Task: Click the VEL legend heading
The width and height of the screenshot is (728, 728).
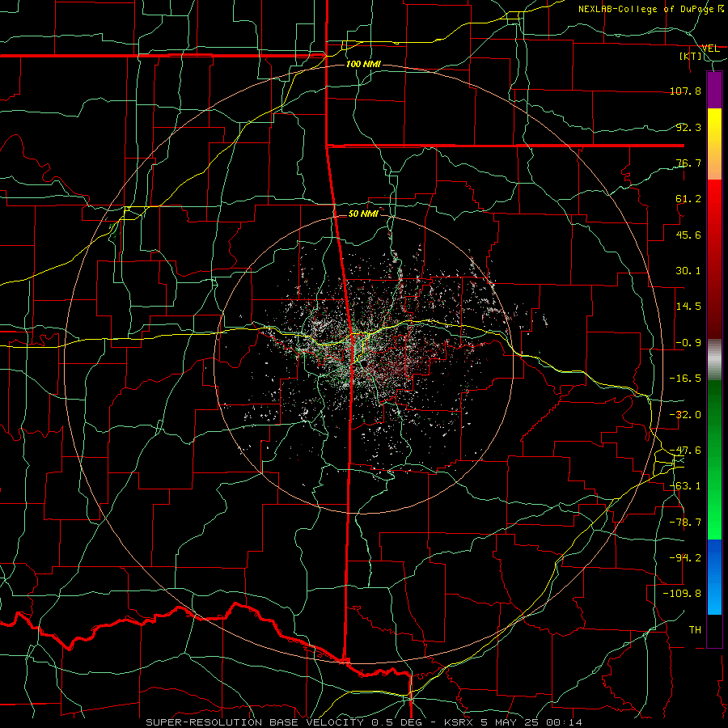Action: [710, 48]
